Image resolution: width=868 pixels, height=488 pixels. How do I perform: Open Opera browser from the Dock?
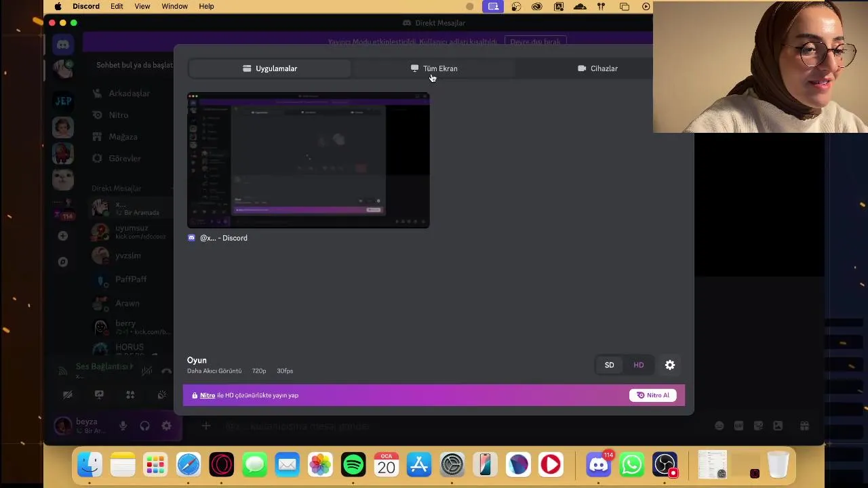coord(222,464)
